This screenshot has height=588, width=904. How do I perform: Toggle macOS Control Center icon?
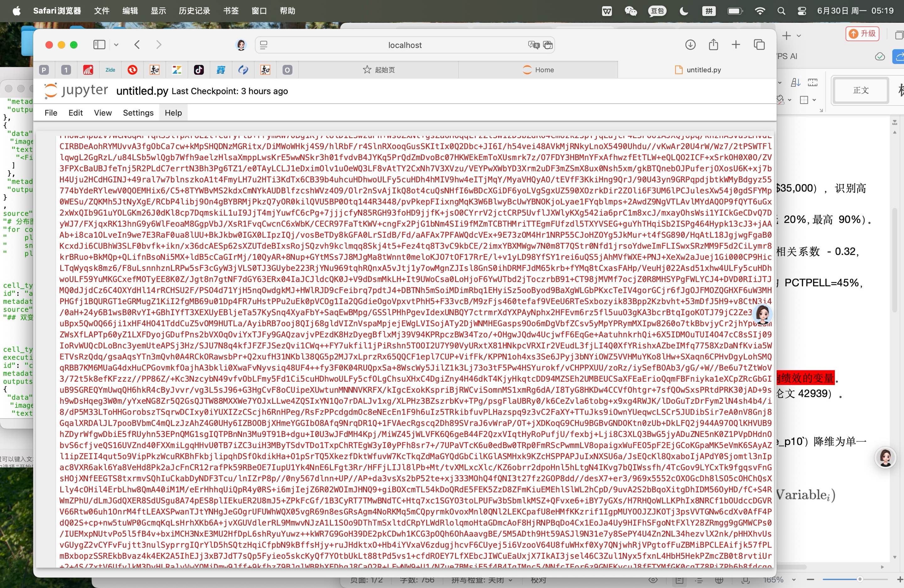(x=802, y=11)
